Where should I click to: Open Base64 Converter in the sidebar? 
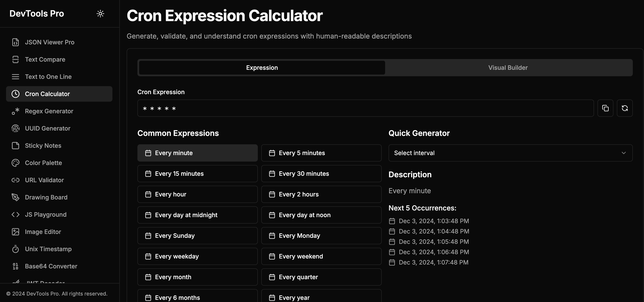coord(51,266)
